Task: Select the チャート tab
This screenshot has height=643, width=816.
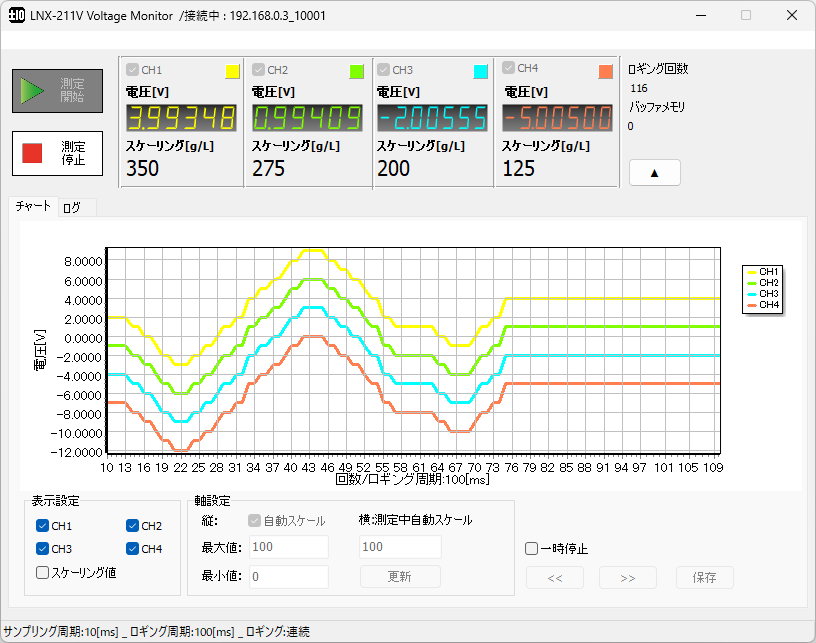Action: coord(32,207)
